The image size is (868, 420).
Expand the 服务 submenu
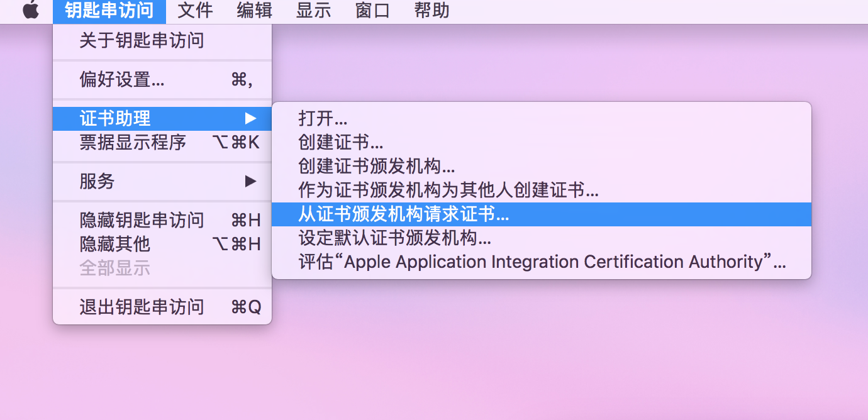click(162, 182)
